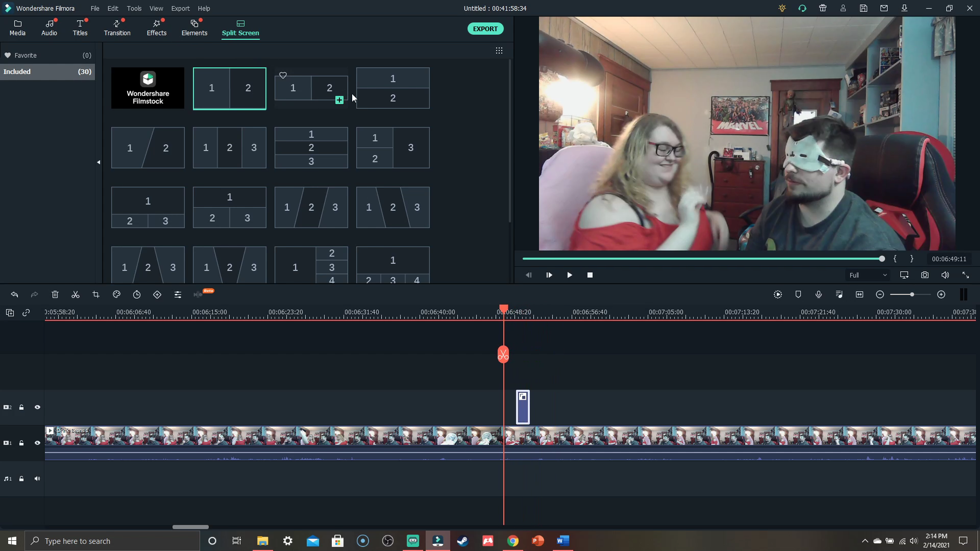Open the Transition tab
This screenshot has height=551, width=980.
(117, 28)
